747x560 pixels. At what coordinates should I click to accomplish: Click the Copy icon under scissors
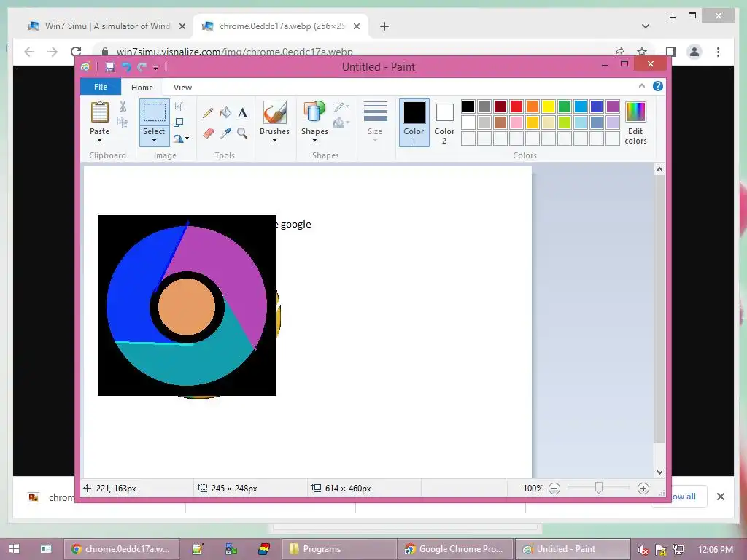(123, 122)
